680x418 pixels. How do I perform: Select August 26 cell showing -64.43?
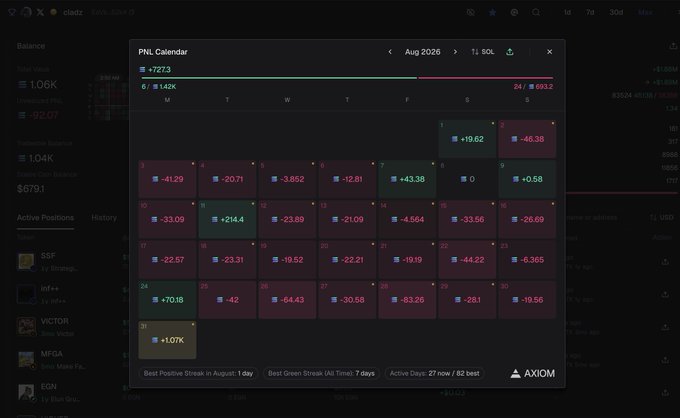(287, 300)
